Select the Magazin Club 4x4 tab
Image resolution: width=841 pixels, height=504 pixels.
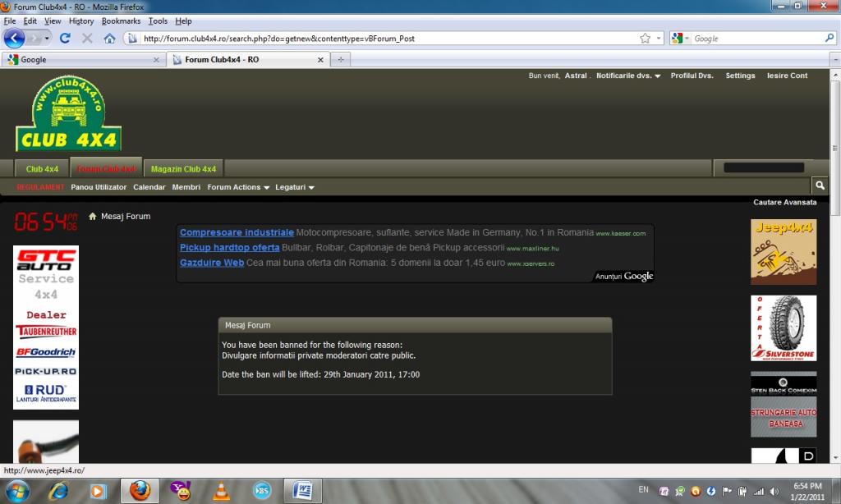pos(183,169)
